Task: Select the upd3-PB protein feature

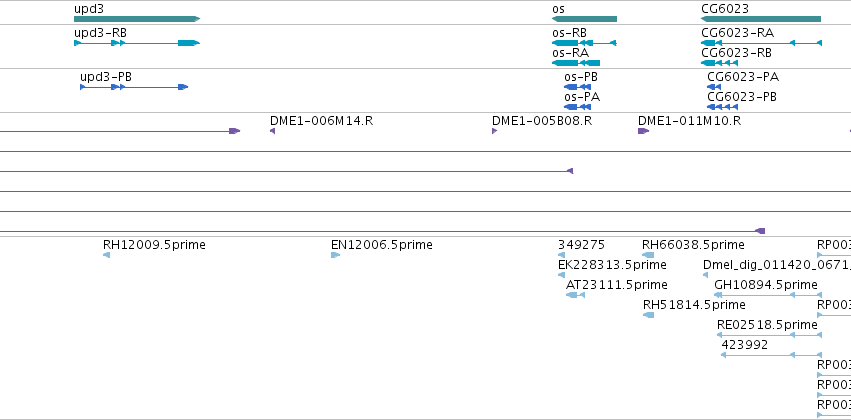Action: [x=134, y=87]
